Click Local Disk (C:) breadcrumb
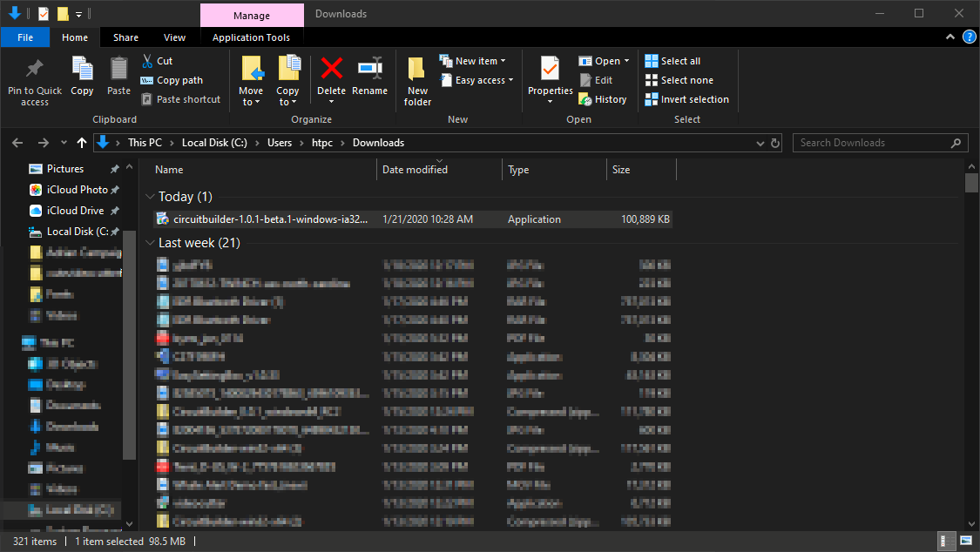This screenshot has height=552, width=980. point(214,143)
